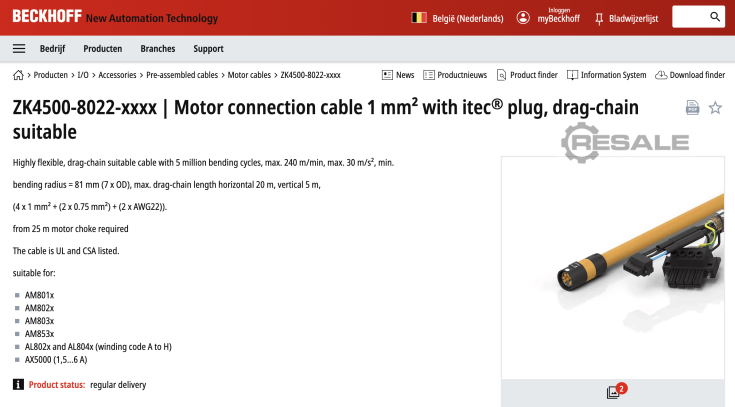Viewport: 735px width, 407px height.
Task: Open the Bladwijzerlijst link
Action: (634, 19)
